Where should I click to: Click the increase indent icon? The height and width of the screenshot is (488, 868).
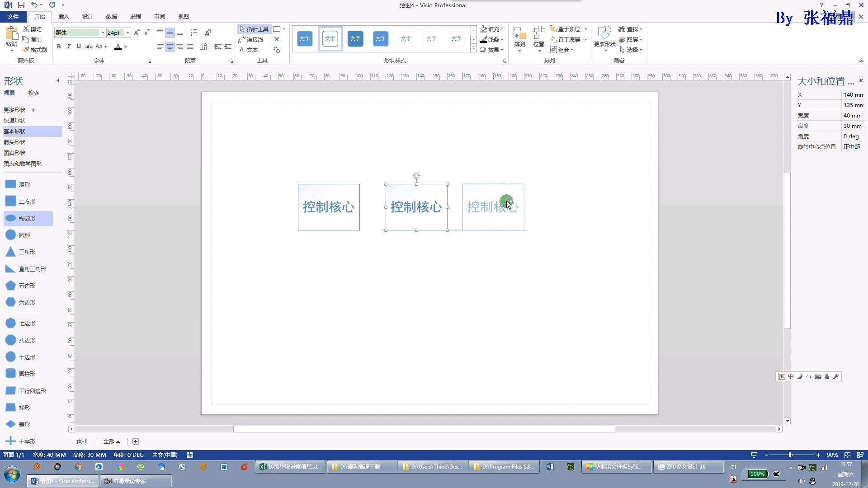(228, 47)
